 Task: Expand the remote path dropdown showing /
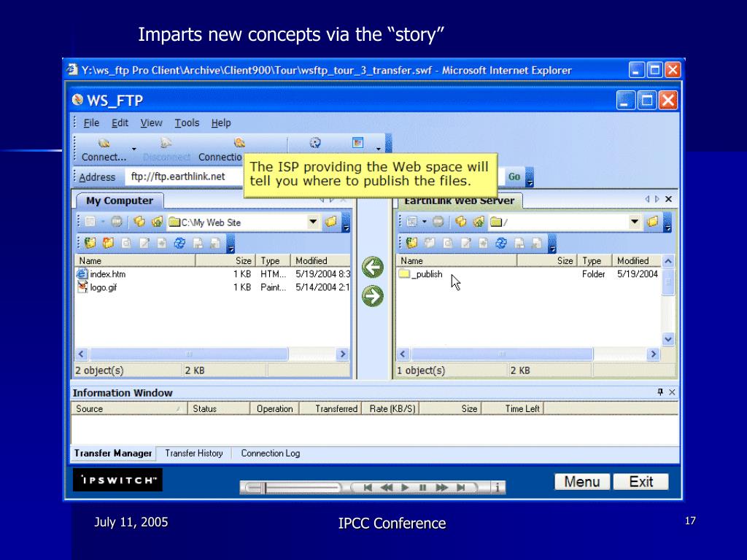click(x=635, y=222)
